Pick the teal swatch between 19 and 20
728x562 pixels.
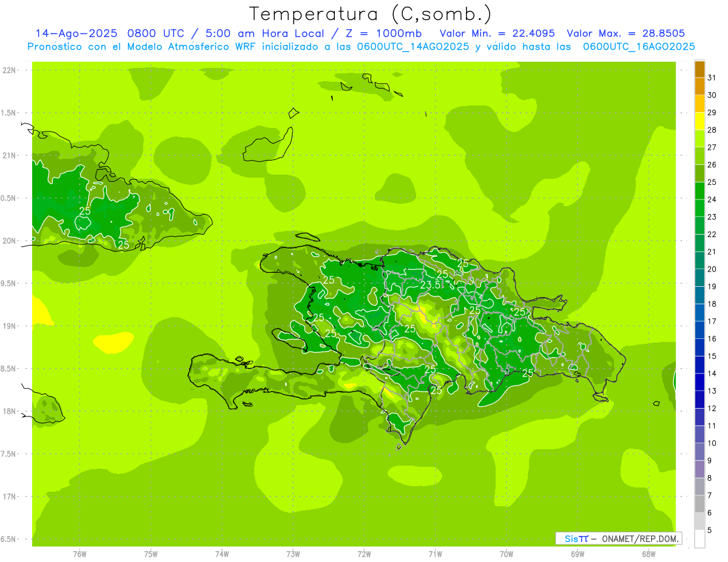pyautogui.click(x=699, y=278)
